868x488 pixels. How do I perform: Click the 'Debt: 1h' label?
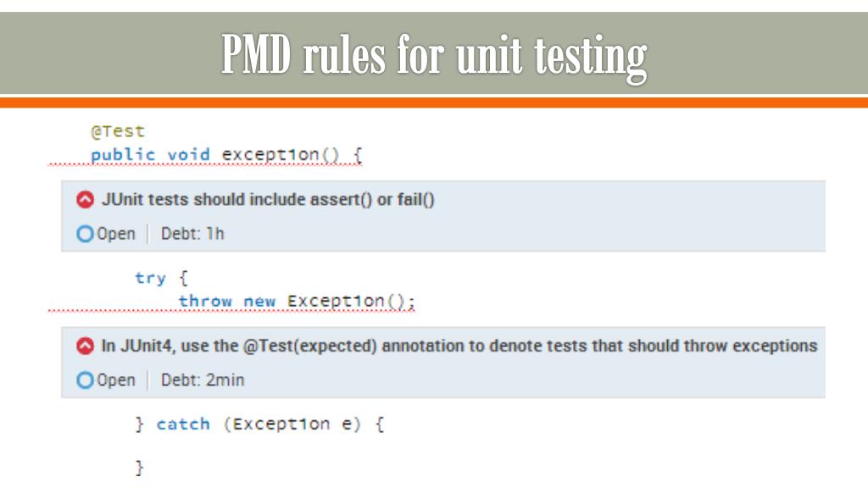tap(192, 235)
